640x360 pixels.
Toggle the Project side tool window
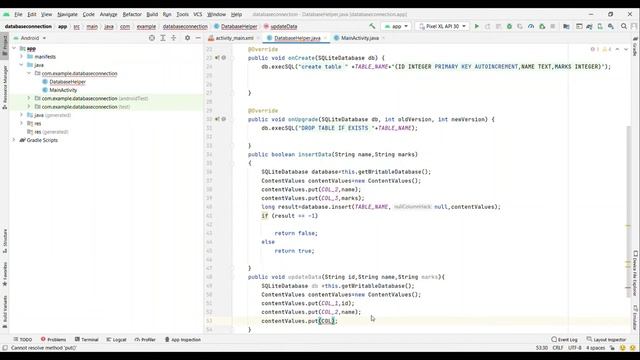pyautogui.click(x=5, y=45)
